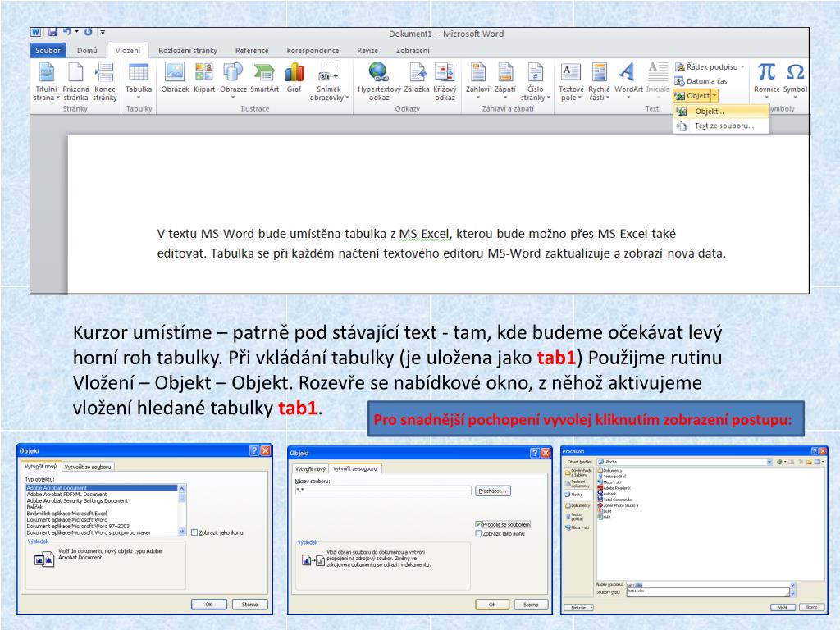Switch to Rozložení stránky tab

(x=188, y=50)
